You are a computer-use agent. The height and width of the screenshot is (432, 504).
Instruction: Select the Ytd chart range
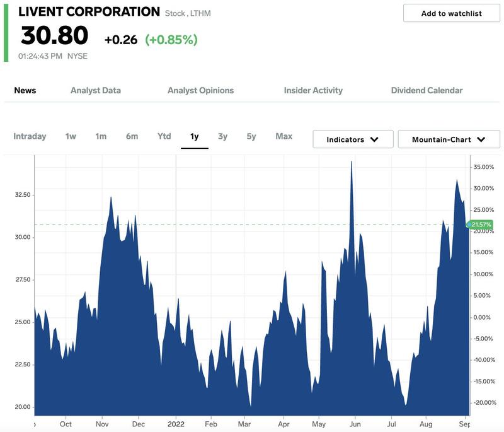pos(164,136)
